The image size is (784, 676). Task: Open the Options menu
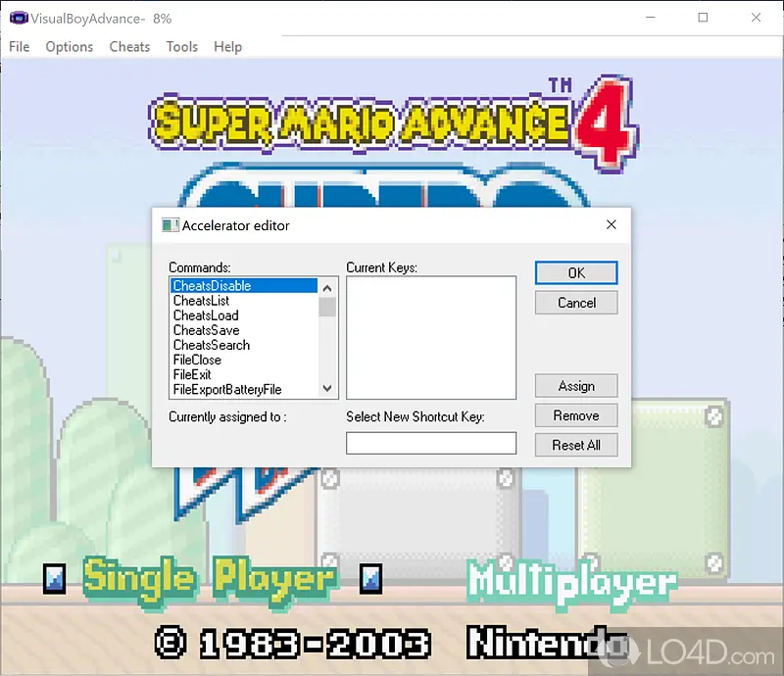[x=70, y=46]
